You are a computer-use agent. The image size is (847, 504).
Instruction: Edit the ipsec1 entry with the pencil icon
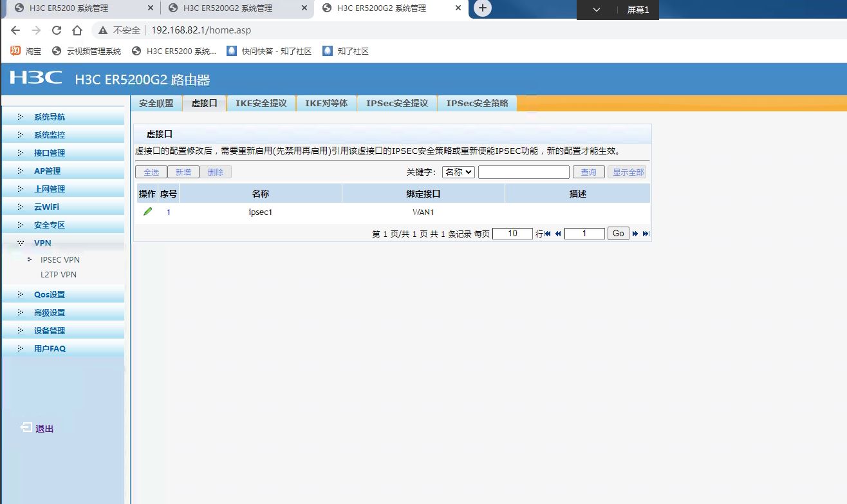(x=148, y=211)
